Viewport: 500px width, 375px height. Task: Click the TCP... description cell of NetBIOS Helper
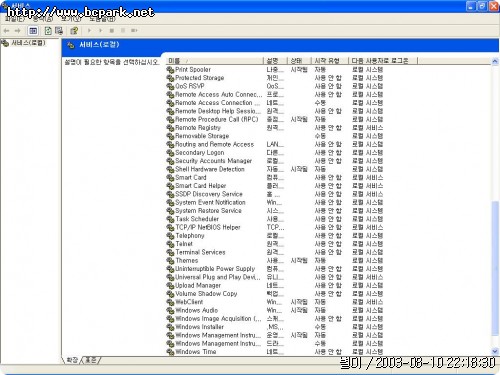[x=275, y=228]
